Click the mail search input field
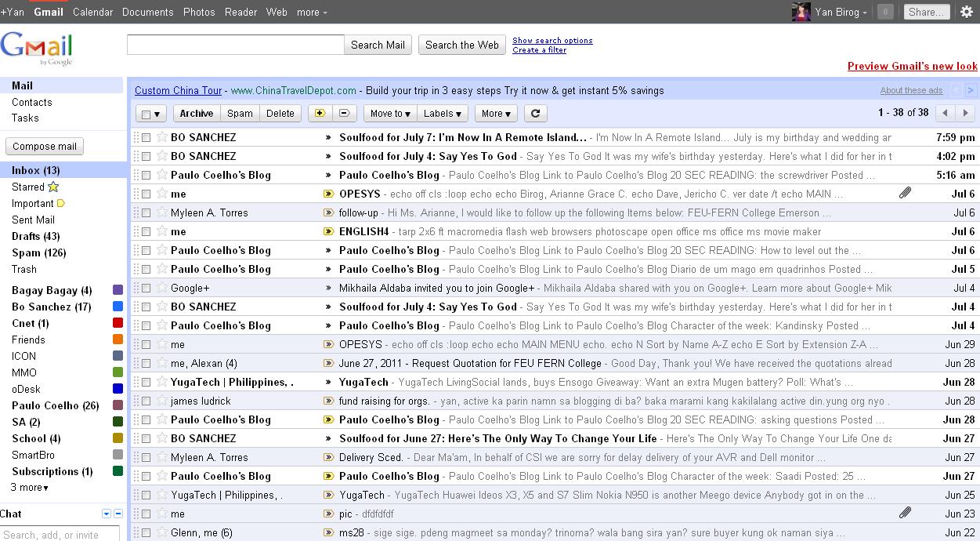Viewport: 980px width, 541px height. (x=236, y=45)
